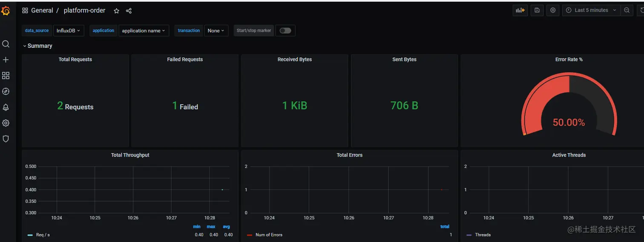
Task: Open the Sent Bytes panel title menu
Action: (404, 59)
